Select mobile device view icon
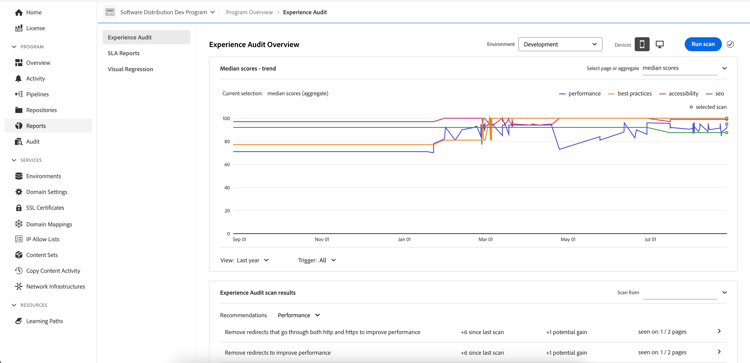This screenshot has height=363, width=750. 642,44
